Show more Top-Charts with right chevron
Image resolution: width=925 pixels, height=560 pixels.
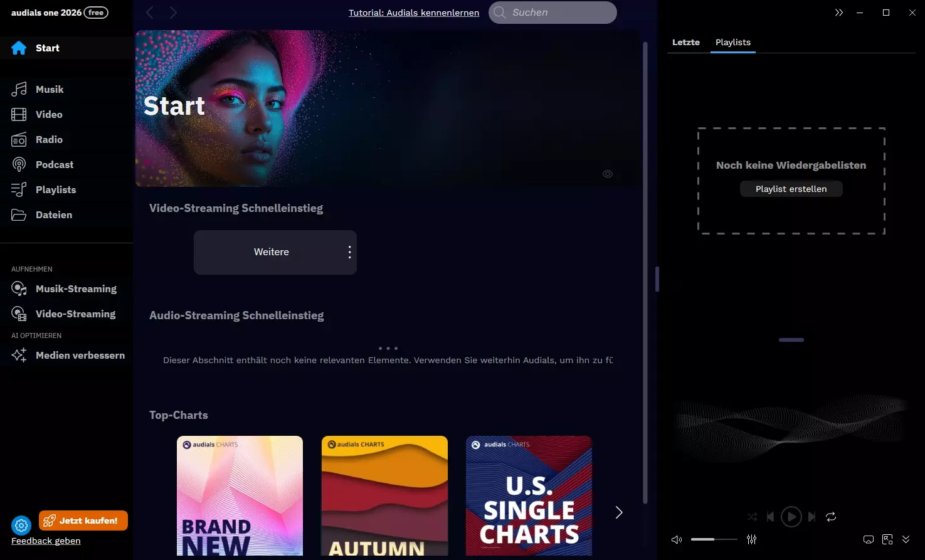click(x=618, y=512)
